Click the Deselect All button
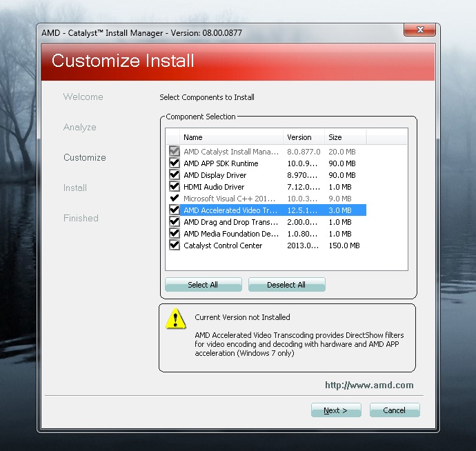 point(286,285)
